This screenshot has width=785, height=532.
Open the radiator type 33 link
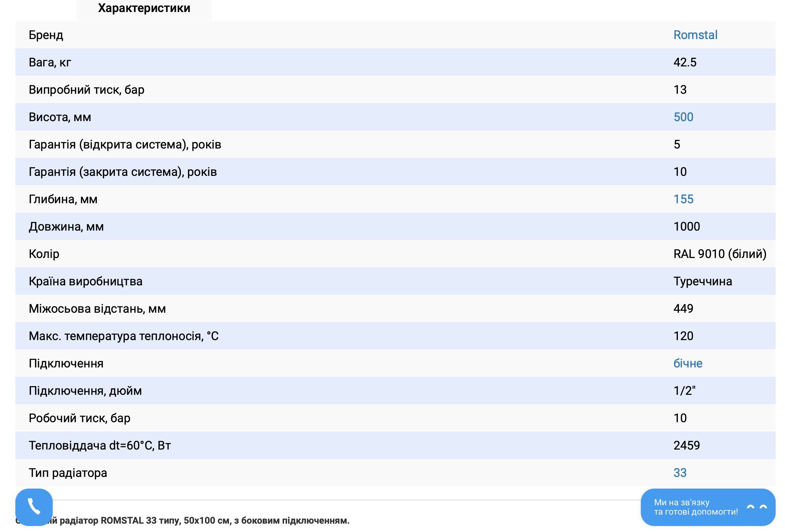click(x=680, y=473)
